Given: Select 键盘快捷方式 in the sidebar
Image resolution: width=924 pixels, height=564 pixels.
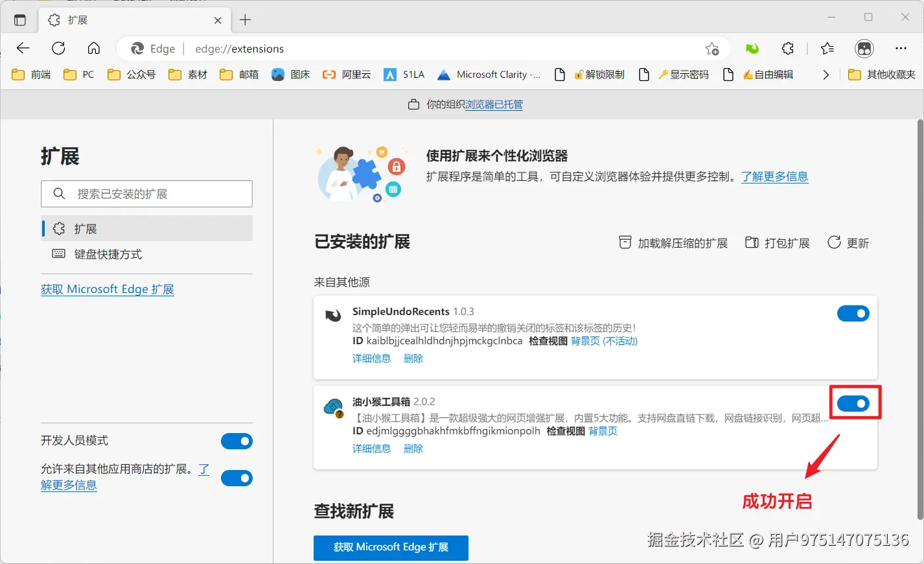Looking at the screenshot, I should coord(146,254).
